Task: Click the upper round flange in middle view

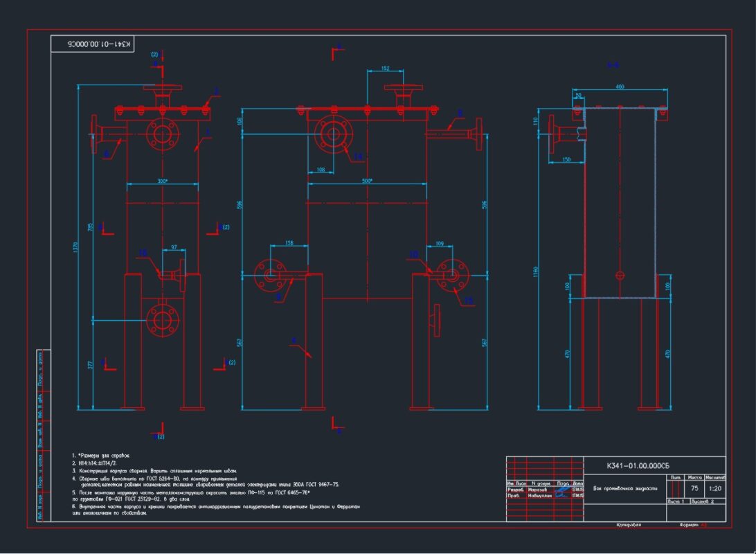Action: [x=333, y=134]
